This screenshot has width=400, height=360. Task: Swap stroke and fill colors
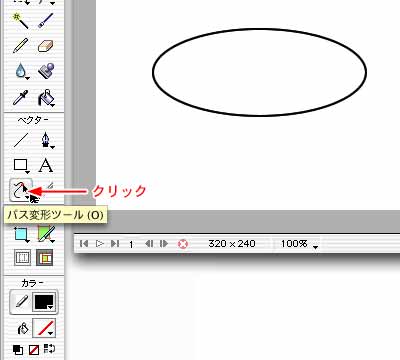(x=49, y=349)
